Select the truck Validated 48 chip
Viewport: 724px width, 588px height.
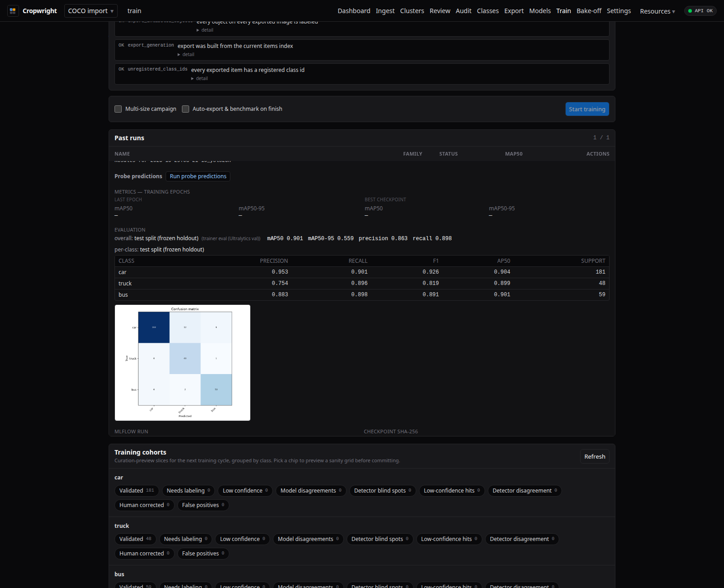tap(135, 539)
